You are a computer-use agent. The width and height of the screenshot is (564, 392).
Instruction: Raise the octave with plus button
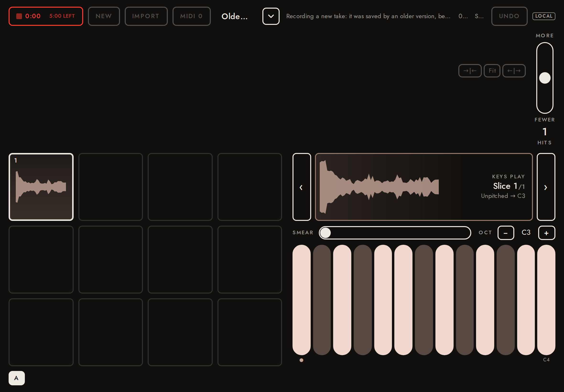click(x=547, y=233)
